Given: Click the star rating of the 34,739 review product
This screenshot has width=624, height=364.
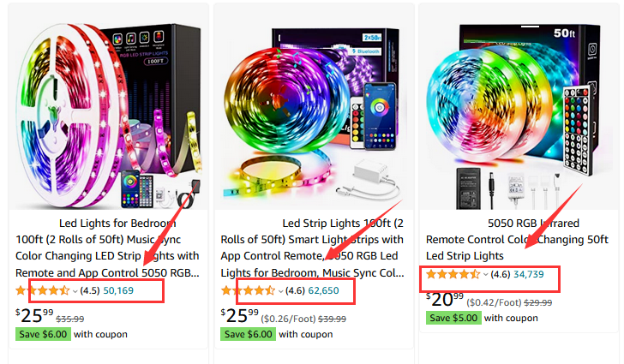Looking at the screenshot, I should click(x=453, y=274).
